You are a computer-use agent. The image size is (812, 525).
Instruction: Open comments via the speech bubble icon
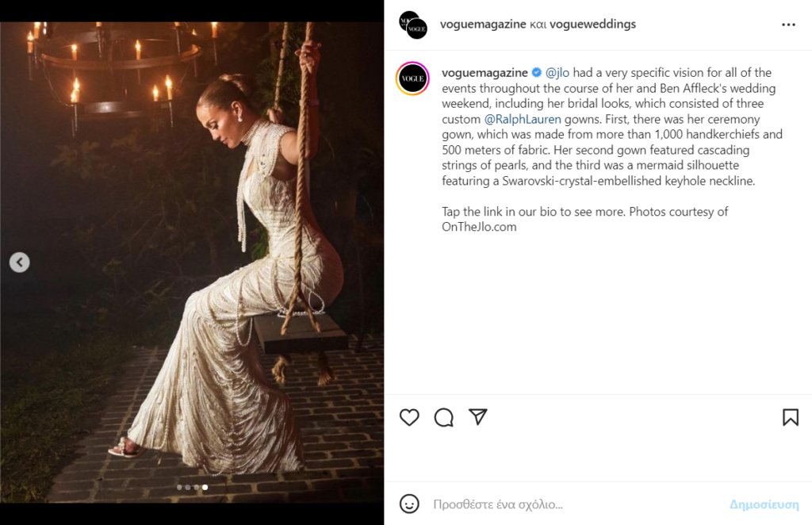(444, 417)
